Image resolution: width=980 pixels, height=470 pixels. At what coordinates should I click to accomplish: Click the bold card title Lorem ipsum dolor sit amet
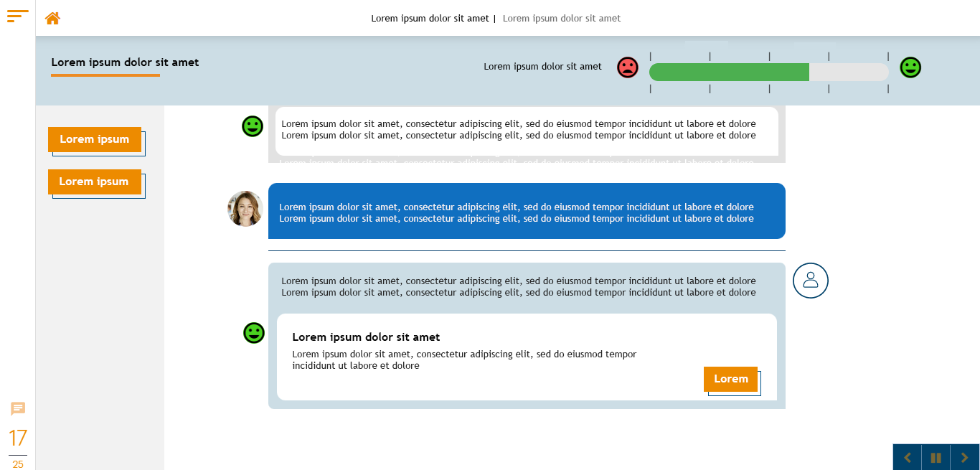(x=366, y=337)
